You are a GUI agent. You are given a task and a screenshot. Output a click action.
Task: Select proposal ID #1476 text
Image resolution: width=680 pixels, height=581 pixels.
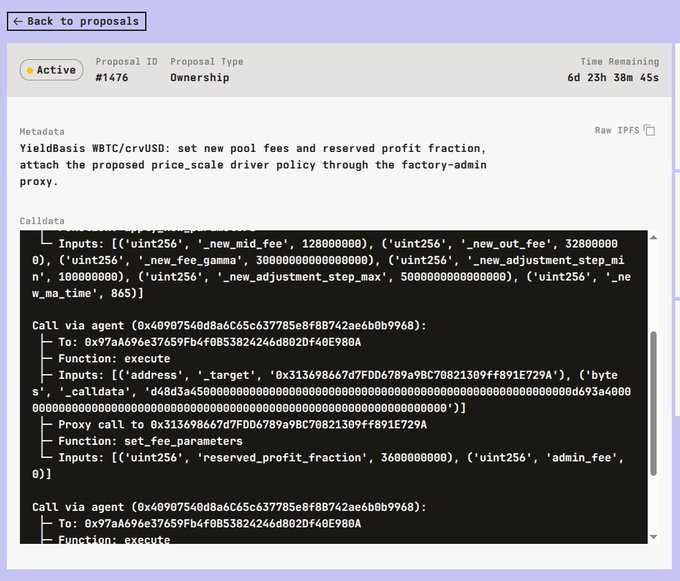(x=112, y=78)
